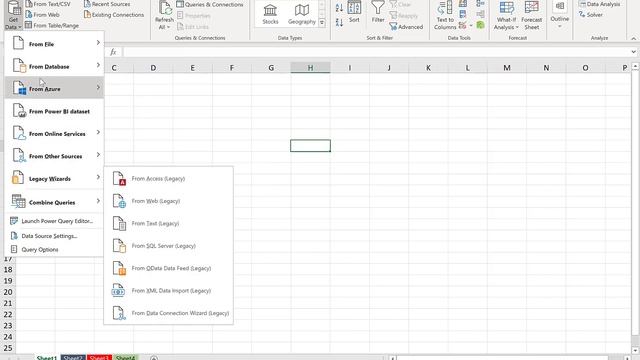Click Refresh All button
This screenshot has height=360, width=640.
[x=164, y=16]
